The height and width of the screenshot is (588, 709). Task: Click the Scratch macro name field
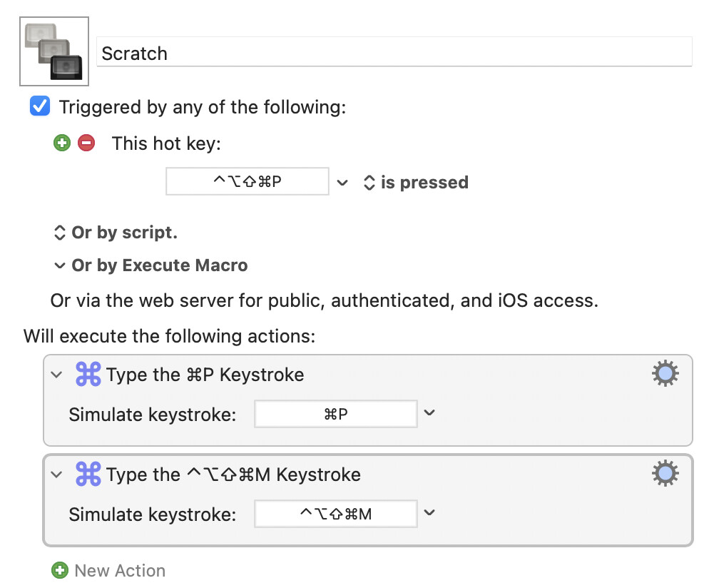click(394, 53)
